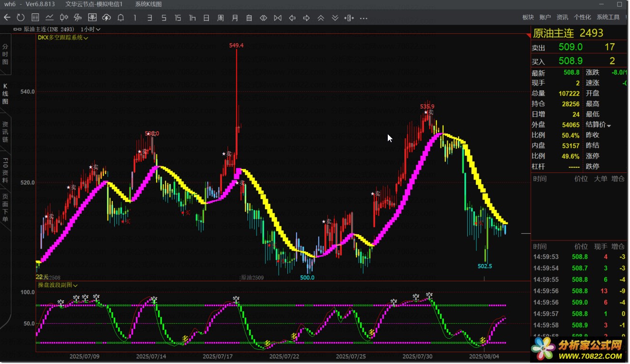Select the 14:59:55 tick row

579,280
